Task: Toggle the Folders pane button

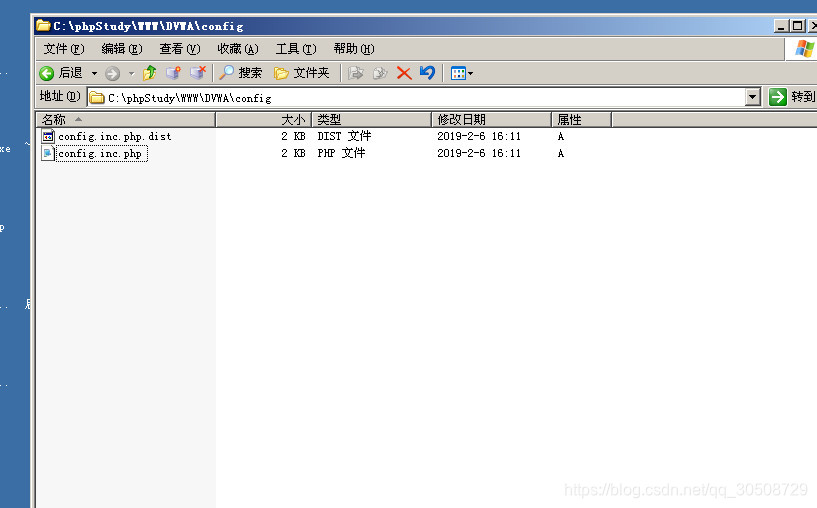Action: 302,73
